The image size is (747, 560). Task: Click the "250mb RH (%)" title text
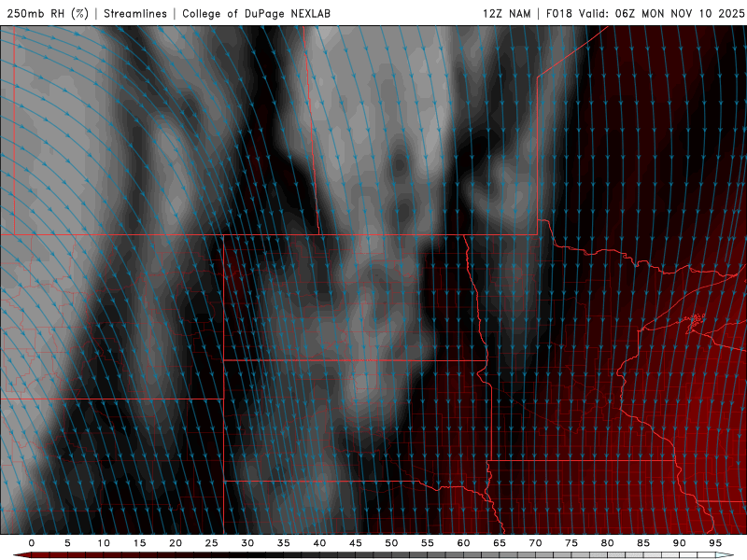(48, 13)
